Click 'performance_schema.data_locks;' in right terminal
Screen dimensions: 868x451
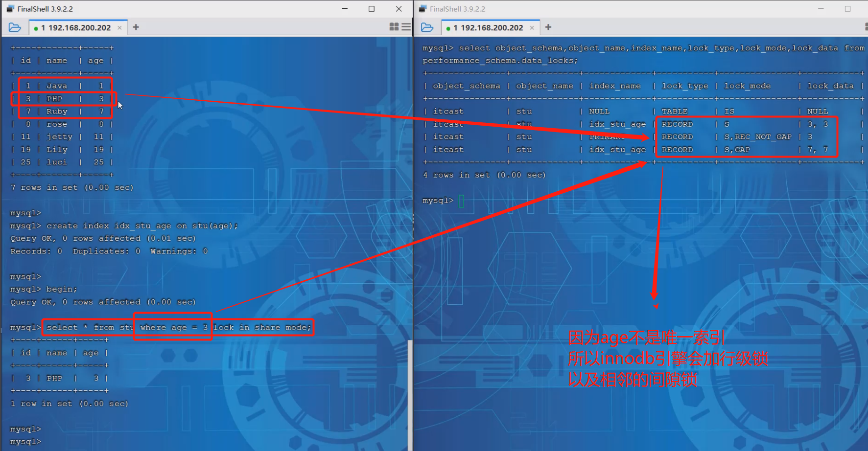tap(500, 61)
